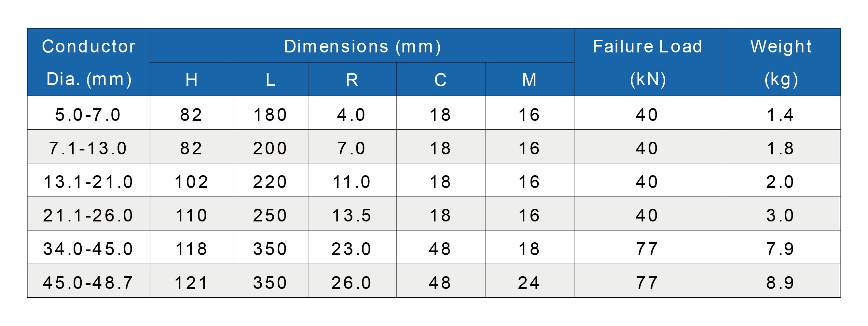Click the 45.0-48.7 conductor diameter cell

[x=88, y=282]
